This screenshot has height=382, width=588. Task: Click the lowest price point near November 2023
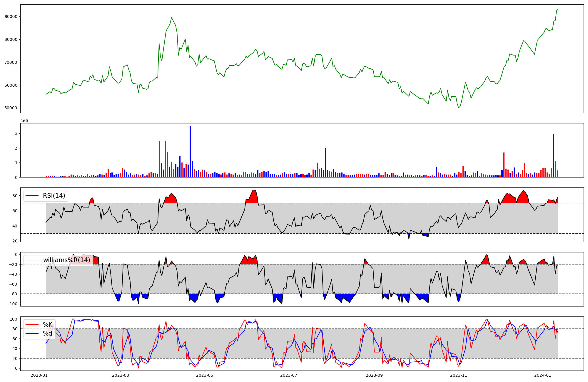pyautogui.click(x=459, y=108)
